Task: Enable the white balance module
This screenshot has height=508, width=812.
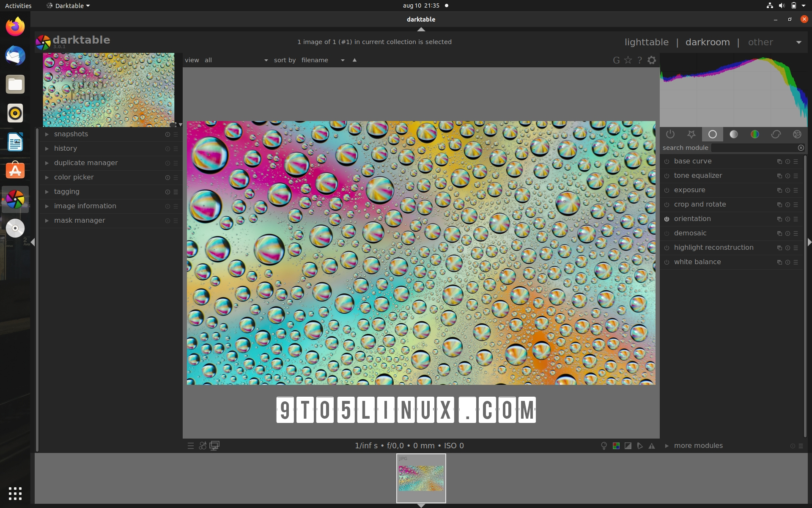Action: click(667, 262)
